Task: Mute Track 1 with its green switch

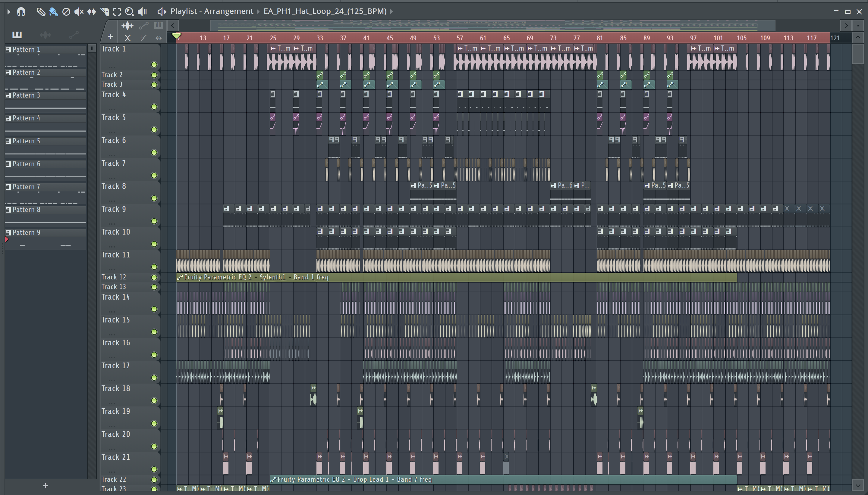Action: 154,65
